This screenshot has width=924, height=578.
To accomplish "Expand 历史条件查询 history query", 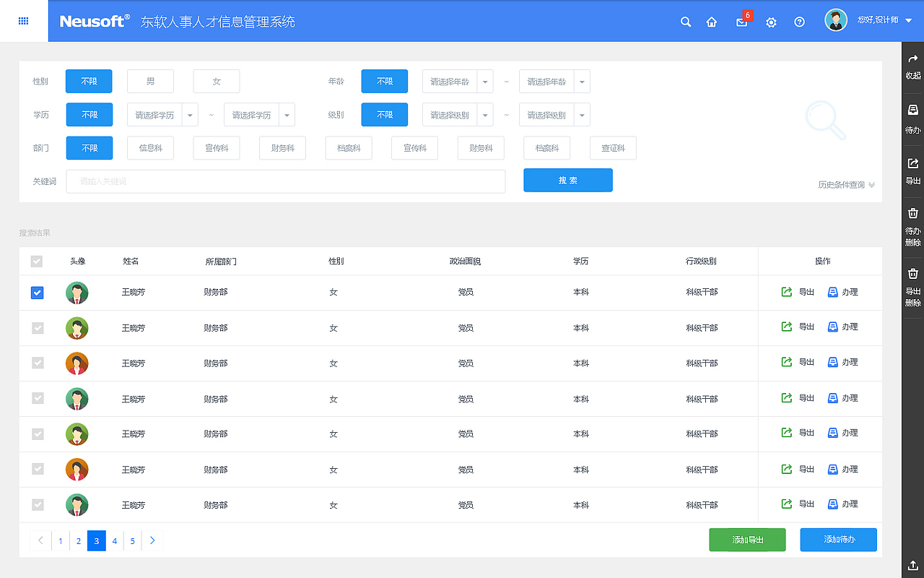I will 847,185.
